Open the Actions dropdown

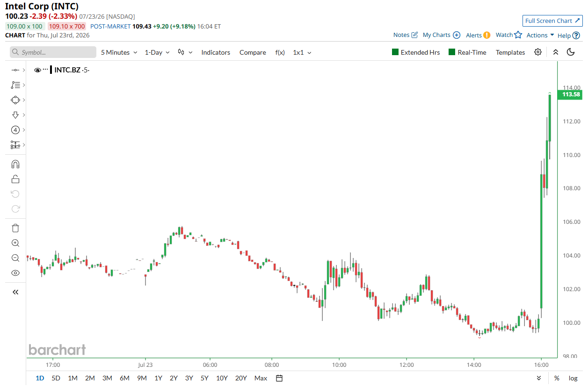(540, 35)
